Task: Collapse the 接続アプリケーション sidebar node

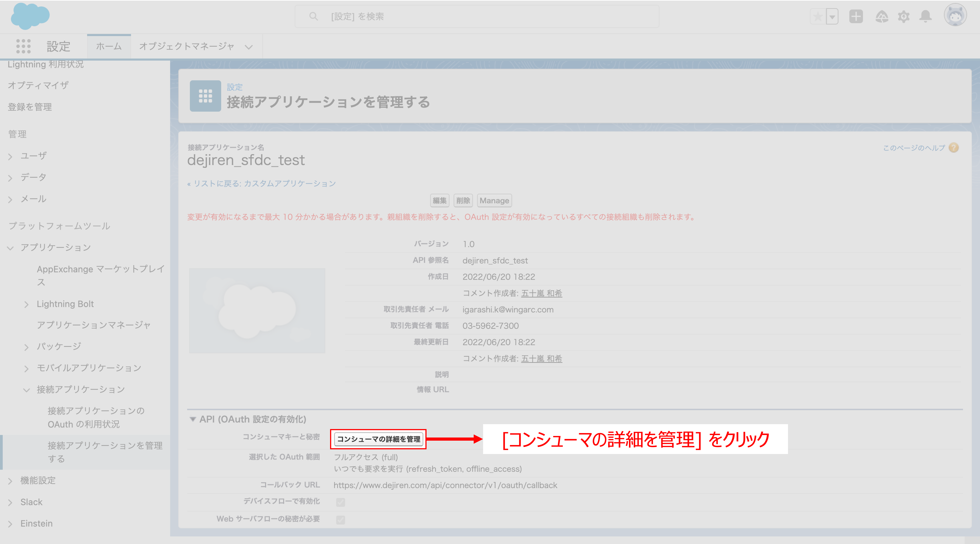Action: [26, 390]
